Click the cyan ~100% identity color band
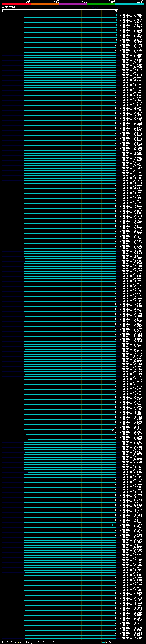Viewport: 146px width, 644px height. (130, 4)
